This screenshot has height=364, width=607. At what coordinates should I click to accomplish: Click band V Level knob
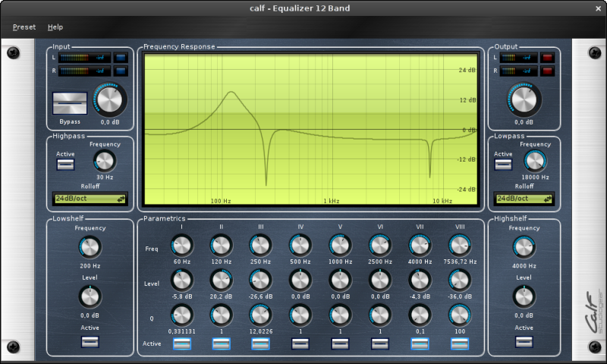pyautogui.click(x=340, y=281)
